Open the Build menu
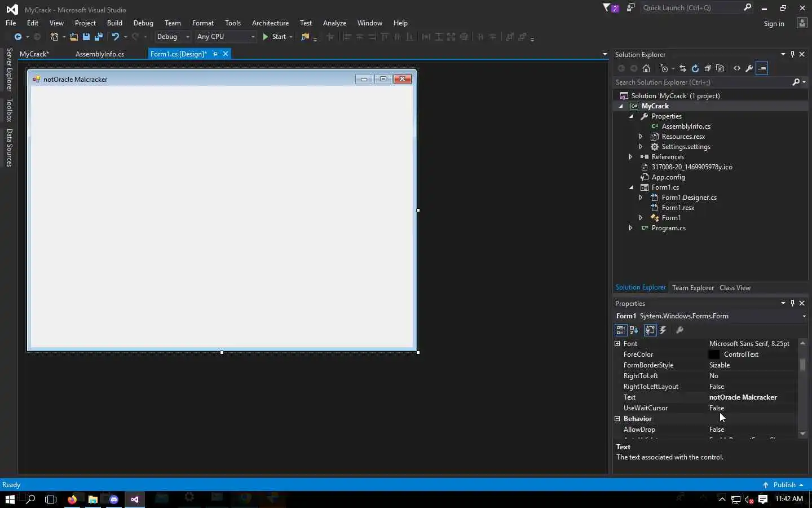The height and width of the screenshot is (508, 812). (114, 23)
